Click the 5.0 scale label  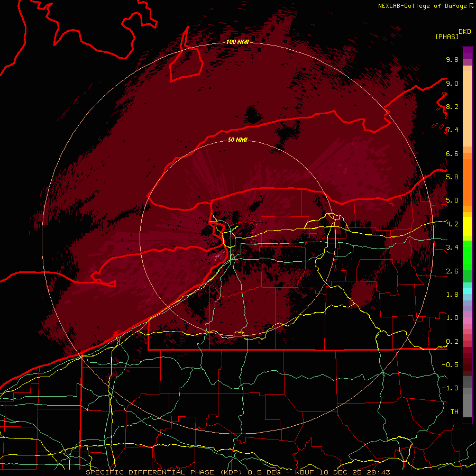click(452, 200)
